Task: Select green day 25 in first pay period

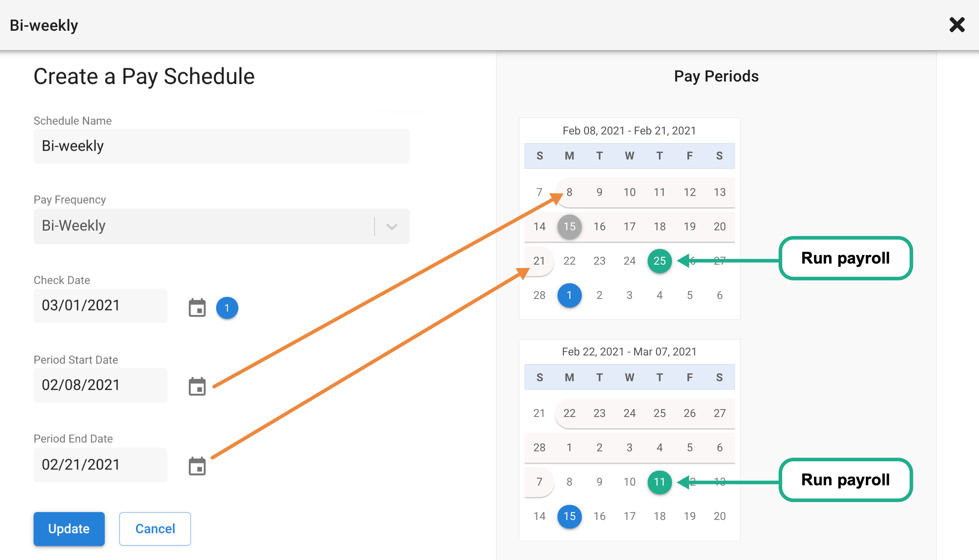Action: 659,261
